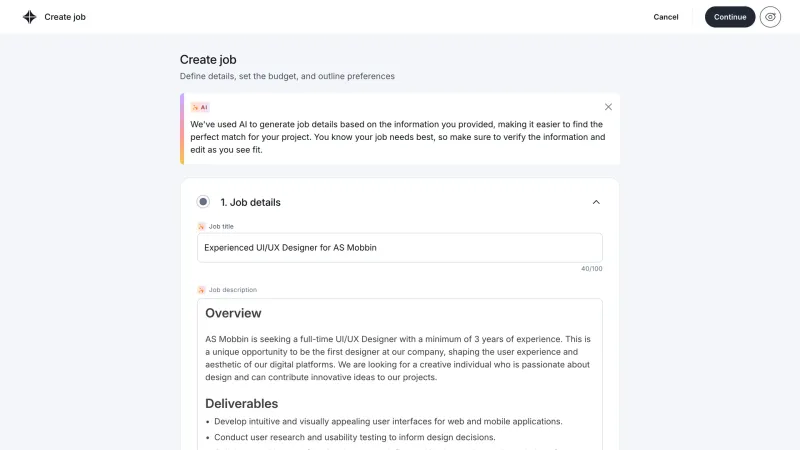Click the AI sparkle icon beside Job description
Screen dimensions: 800x450
tap(201, 290)
